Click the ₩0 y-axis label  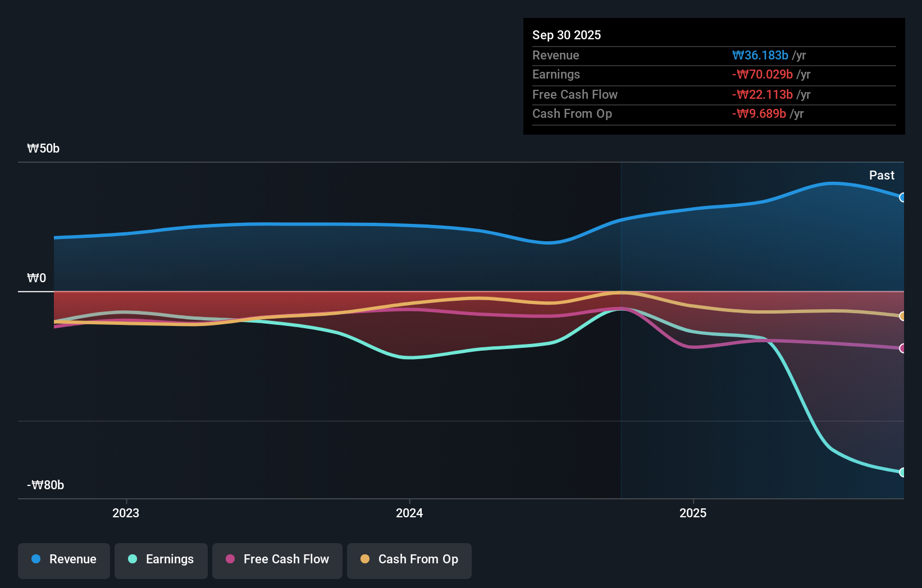coord(36,278)
